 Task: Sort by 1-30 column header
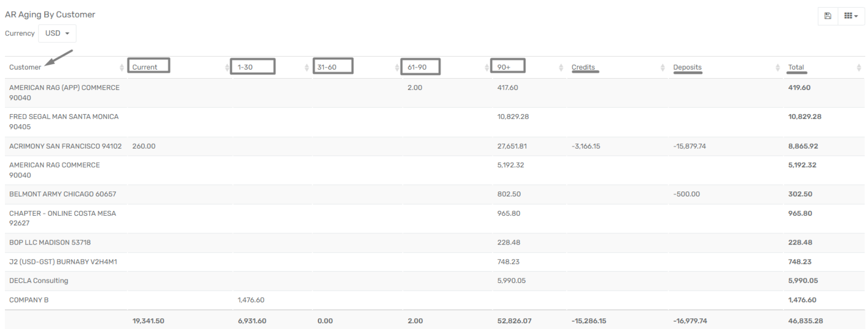[245, 68]
